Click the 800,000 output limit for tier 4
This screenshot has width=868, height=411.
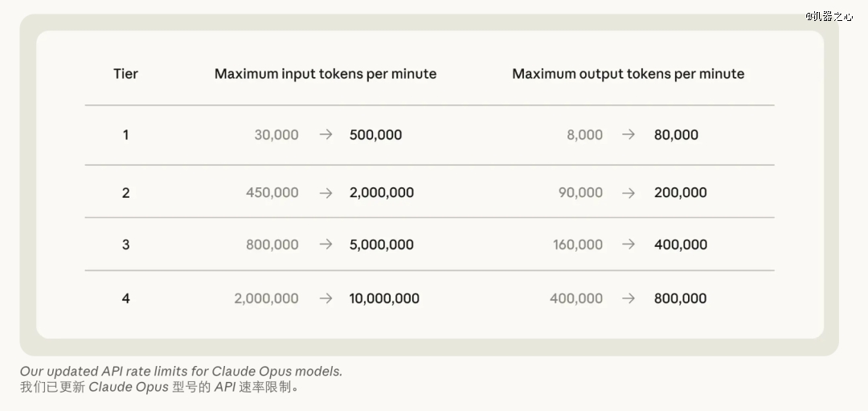[x=681, y=298]
